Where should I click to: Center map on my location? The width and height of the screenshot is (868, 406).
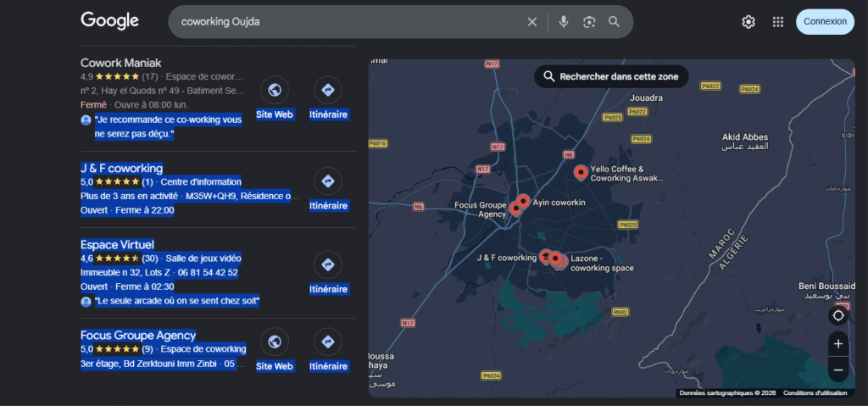click(x=838, y=315)
